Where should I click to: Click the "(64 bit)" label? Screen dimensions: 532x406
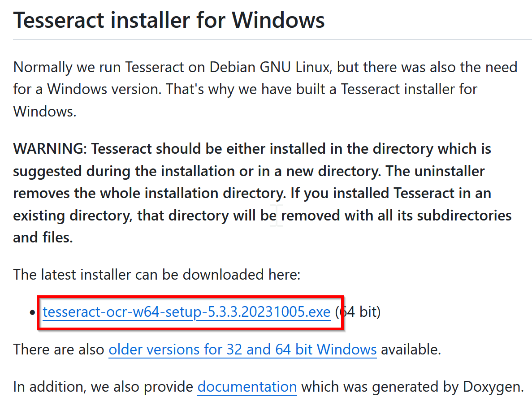[x=358, y=312]
